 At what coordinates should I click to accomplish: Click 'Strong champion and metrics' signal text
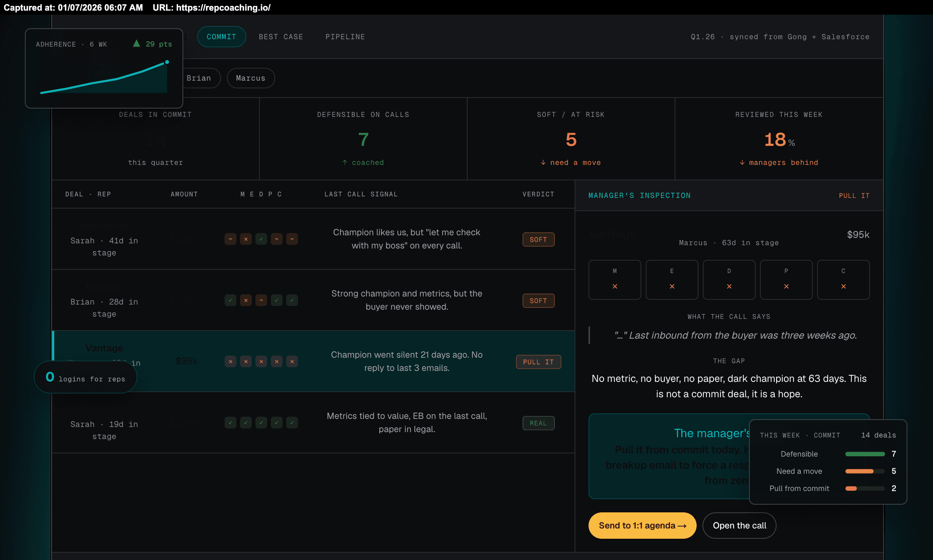point(407,300)
